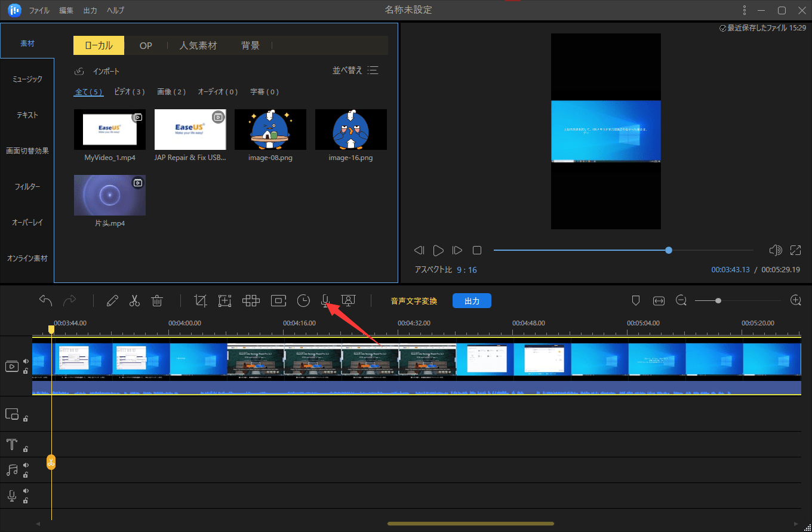Click the scissors split tool in toolbar
Image resolution: width=812 pixels, height=532 pixels.
(134, 301)
